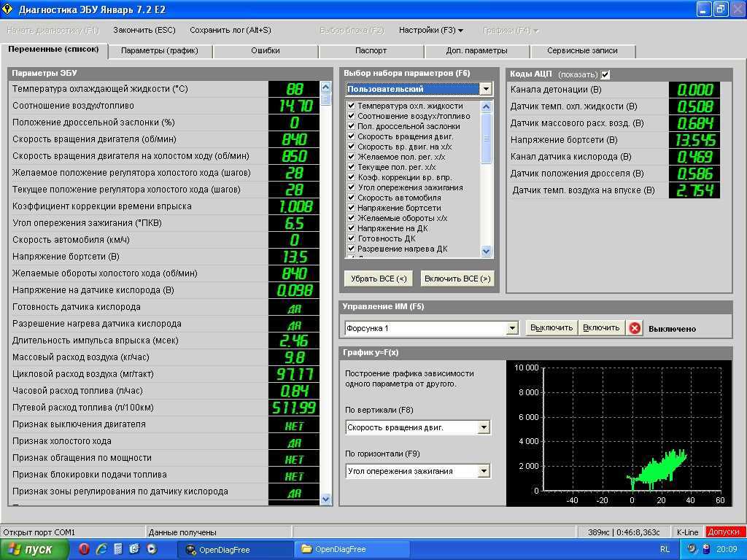Click the Открыт порт COM1 status text

[39, 532]
